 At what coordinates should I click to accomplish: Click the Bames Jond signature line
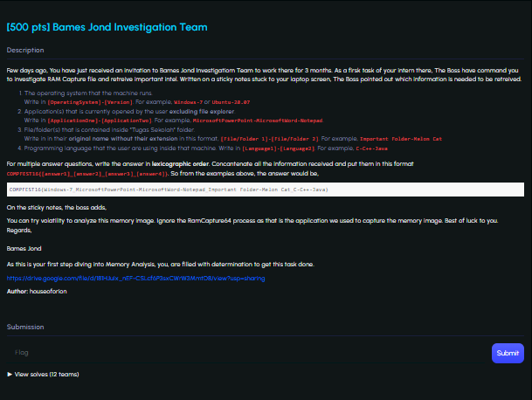[x=24, y=248]
